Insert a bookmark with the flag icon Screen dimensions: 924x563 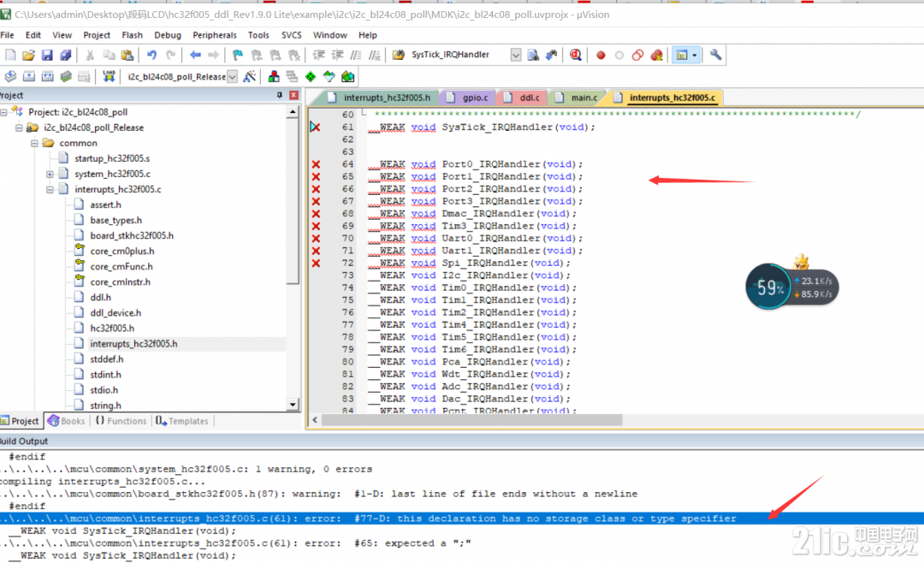click(238, 55)
